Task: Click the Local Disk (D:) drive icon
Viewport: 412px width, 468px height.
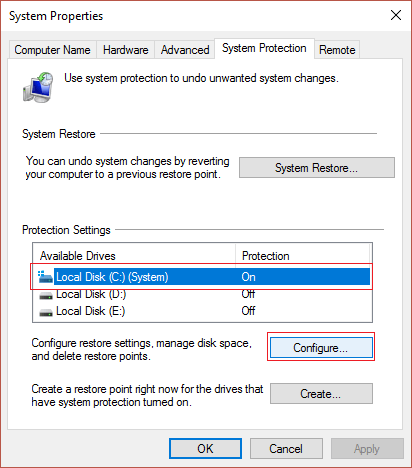Action: 46,296
